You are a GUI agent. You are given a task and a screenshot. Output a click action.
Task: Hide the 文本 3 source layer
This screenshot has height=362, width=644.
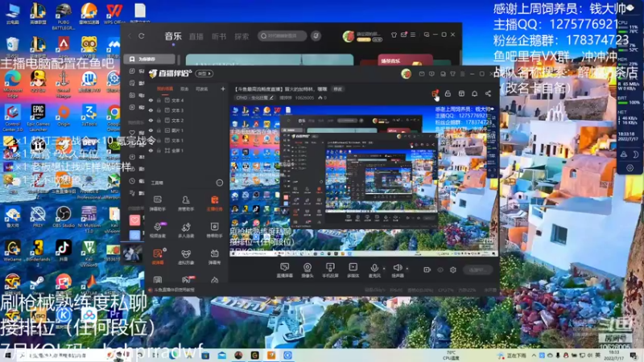click(151, 110)
